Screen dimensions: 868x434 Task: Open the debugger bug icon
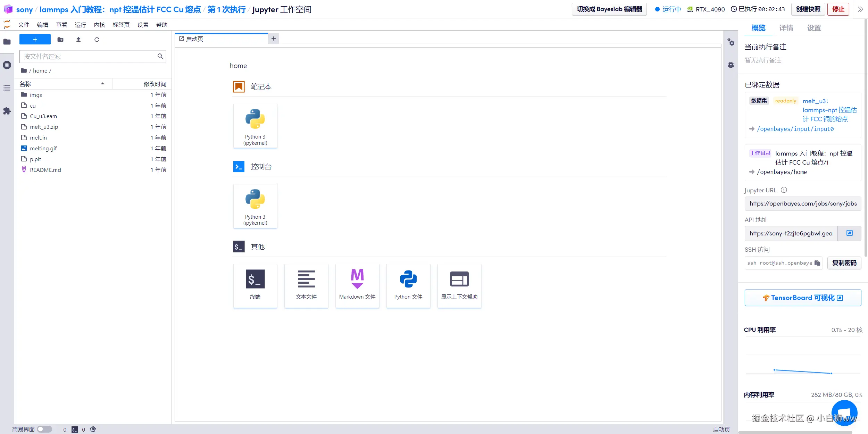pos(731,65)
